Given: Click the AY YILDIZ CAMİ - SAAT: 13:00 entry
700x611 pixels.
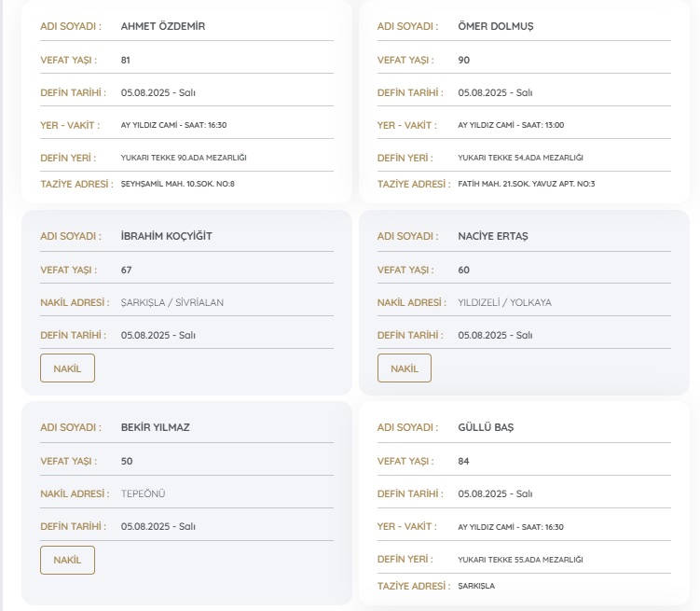Looking at the screenshot, I should point(511,125).
